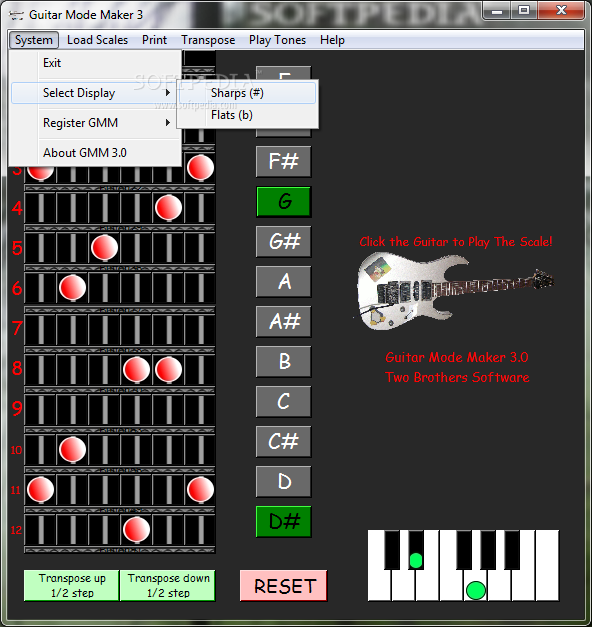Viewport: 592px width, 627px height.
Task: Toggle the G# note button
Action: pyautogui.click(x=284, y=242)
